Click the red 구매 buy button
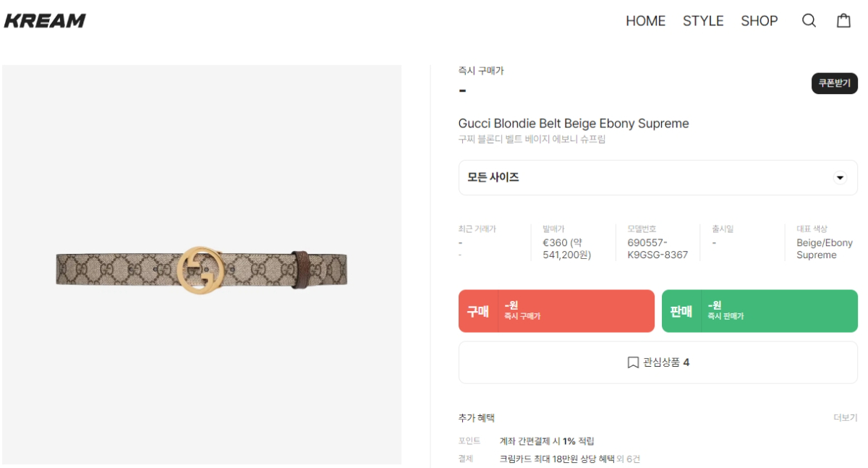This screenshot has width=868, height=468. pyautogui.click(x=556, y=311)
